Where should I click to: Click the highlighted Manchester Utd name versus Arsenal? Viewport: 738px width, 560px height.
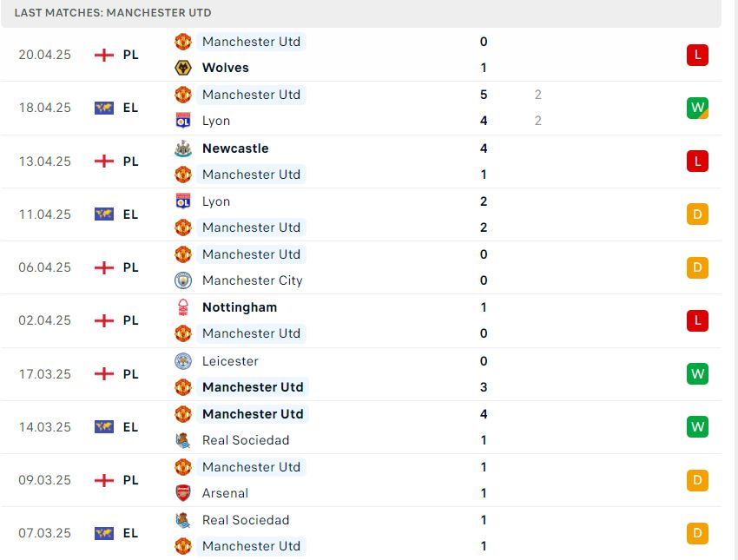point(251,467)
